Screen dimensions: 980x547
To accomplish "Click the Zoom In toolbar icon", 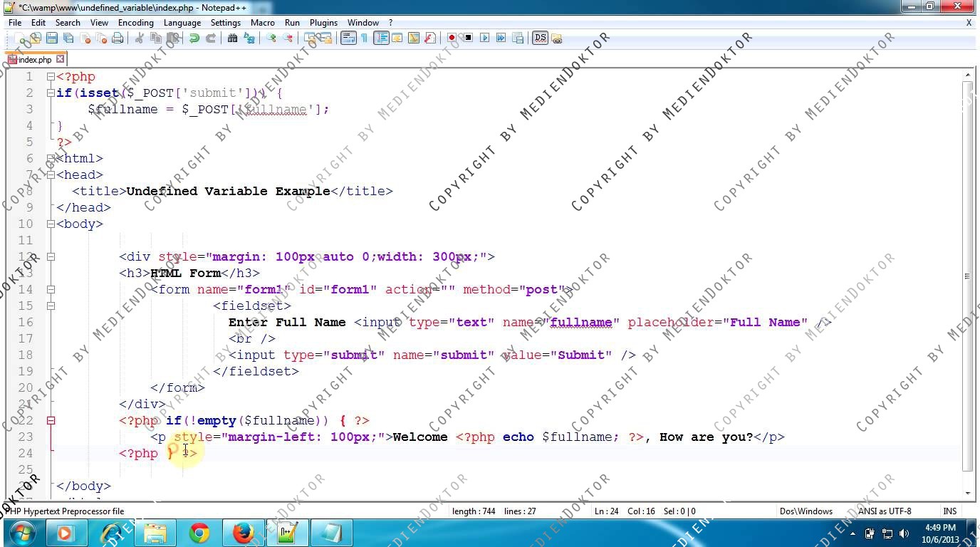I will coord(271,38).
